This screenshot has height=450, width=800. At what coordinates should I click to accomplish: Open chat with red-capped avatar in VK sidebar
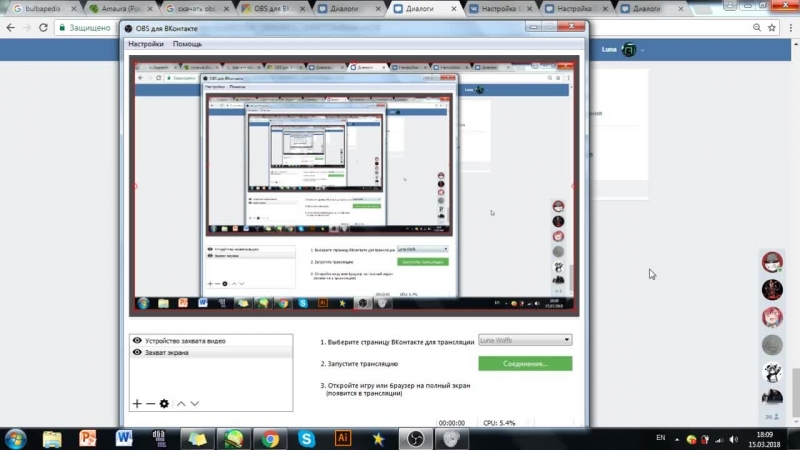coord(772,262)
